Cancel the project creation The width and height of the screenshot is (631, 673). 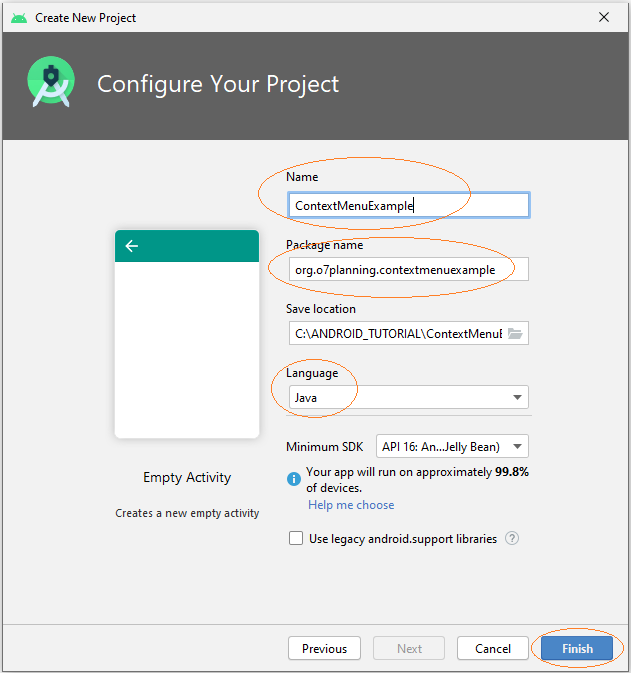493,649
